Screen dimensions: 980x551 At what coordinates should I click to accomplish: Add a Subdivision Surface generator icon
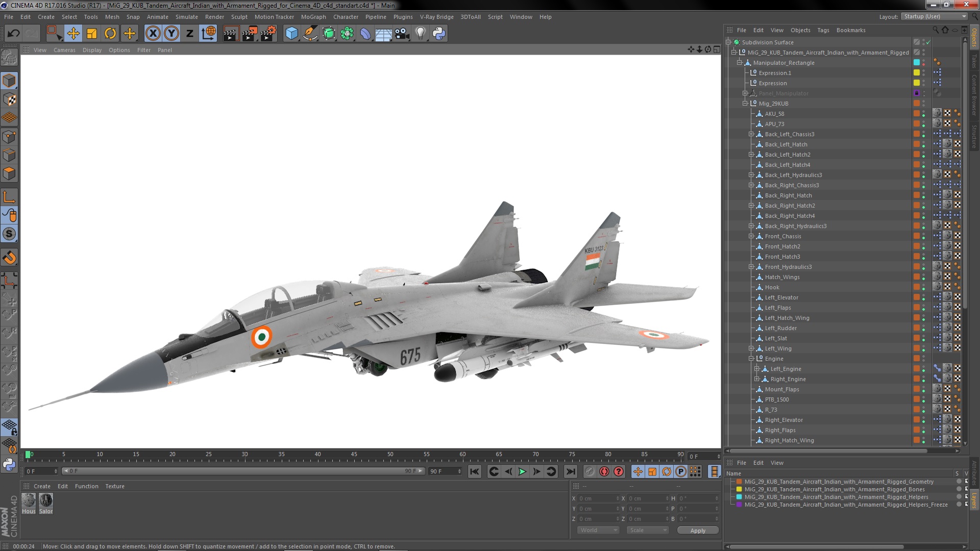[329, 34]
